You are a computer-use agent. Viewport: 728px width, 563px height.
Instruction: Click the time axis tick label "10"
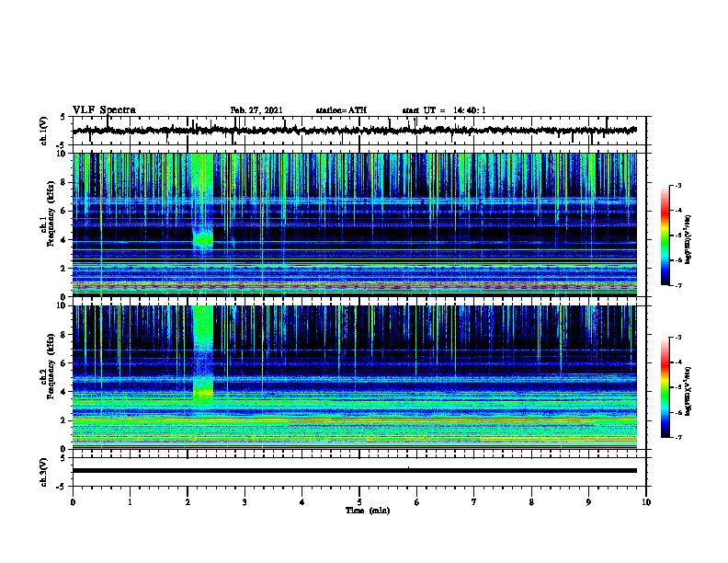(x=646, y=502)
